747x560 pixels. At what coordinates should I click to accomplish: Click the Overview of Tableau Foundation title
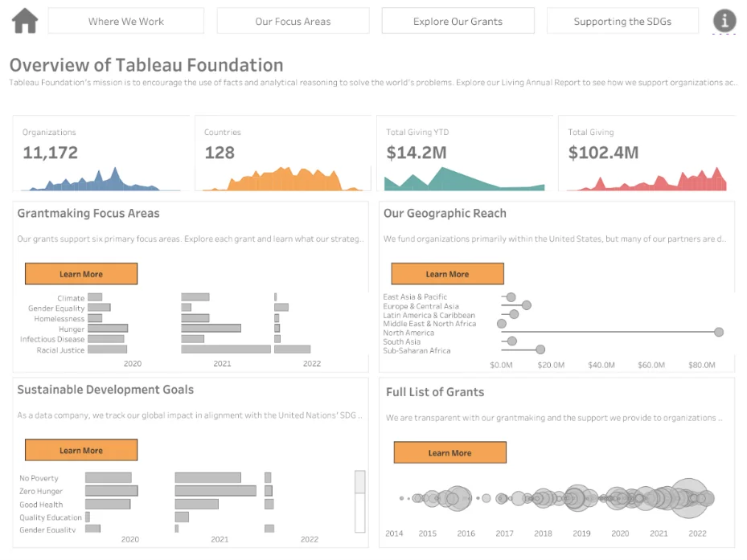(x=146, y=65)
